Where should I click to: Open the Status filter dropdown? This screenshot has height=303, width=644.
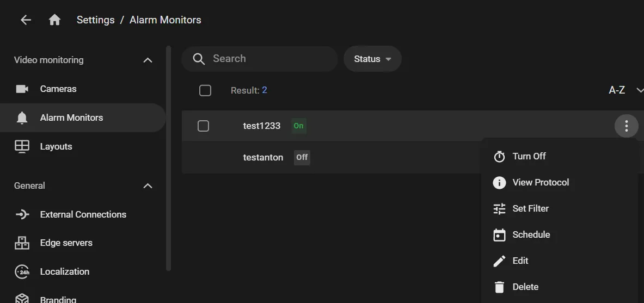(372, 59)
